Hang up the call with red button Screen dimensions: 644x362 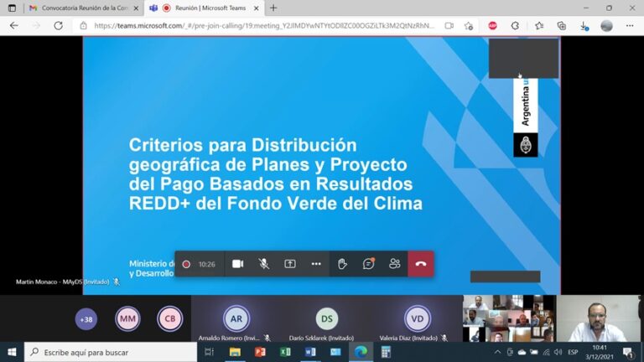[421, 263]
